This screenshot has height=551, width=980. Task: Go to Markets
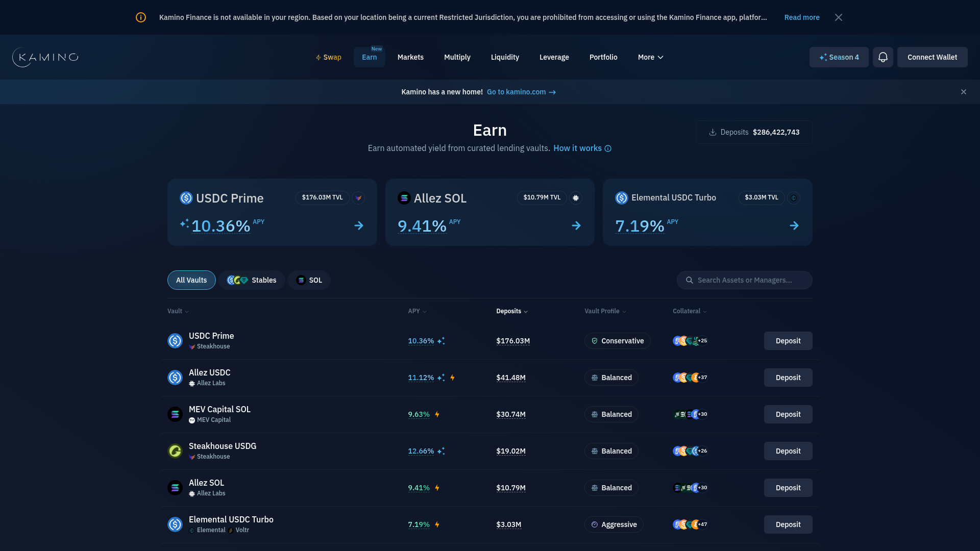point(410,57)
